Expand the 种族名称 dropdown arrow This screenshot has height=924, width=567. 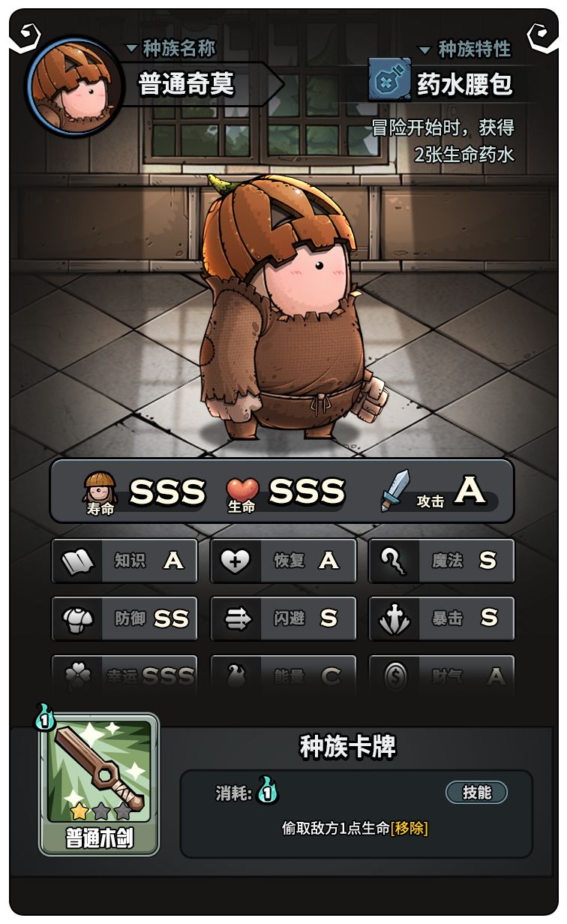click(x=131, y=49)
